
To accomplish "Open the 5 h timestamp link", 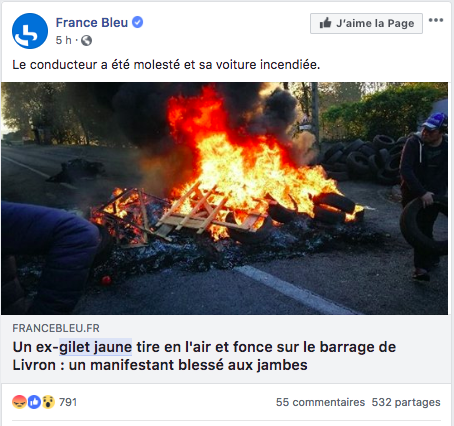I will pos(63,40).
